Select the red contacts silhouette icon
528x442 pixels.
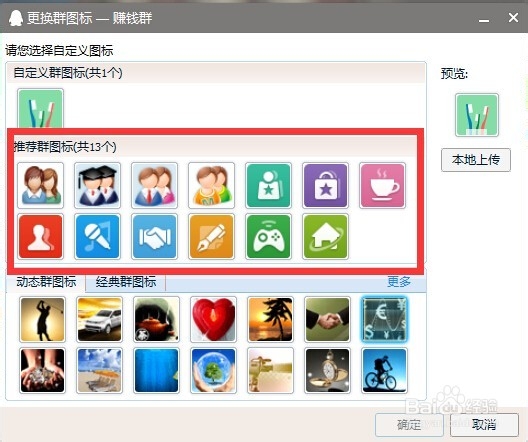[40, 237]
